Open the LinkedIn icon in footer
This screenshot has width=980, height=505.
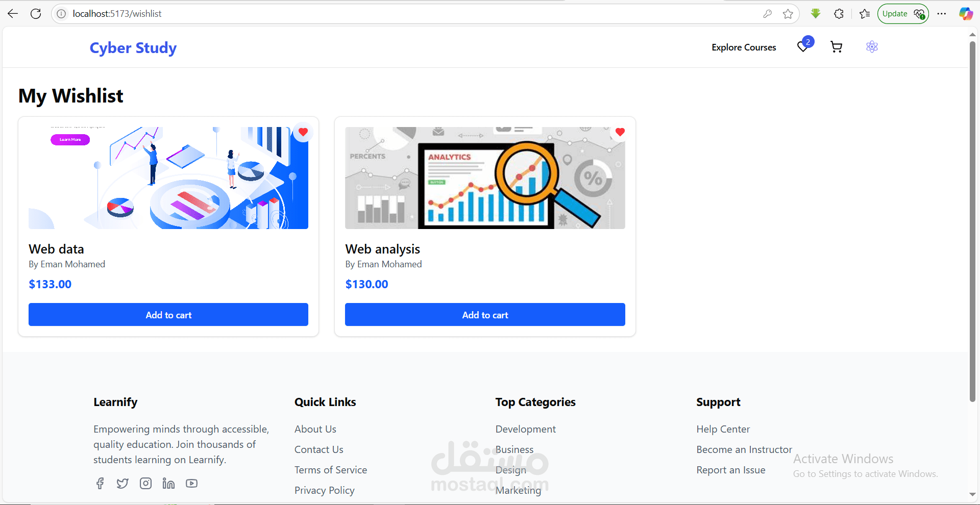(x=168, y=483)
